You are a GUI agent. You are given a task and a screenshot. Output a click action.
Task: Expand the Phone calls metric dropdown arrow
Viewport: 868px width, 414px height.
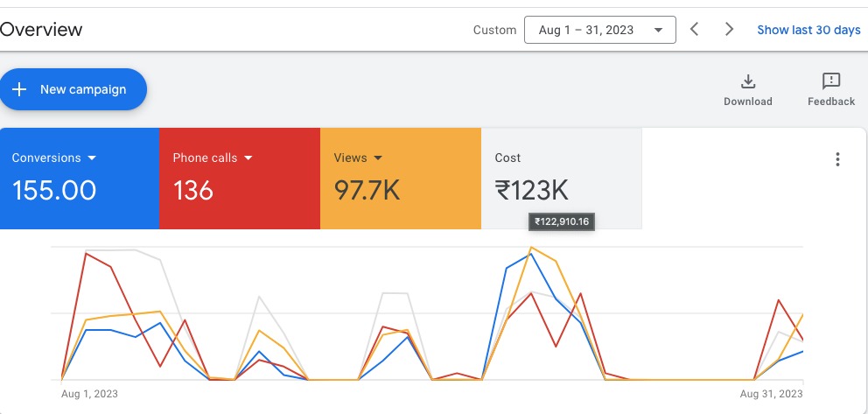pyautogui.click(x=248, y=158)
